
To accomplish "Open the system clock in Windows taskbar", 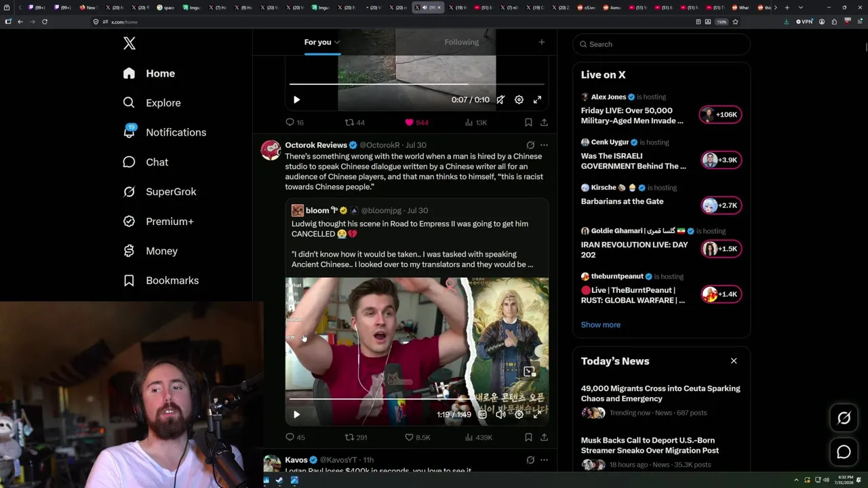I will pos(844,481).
